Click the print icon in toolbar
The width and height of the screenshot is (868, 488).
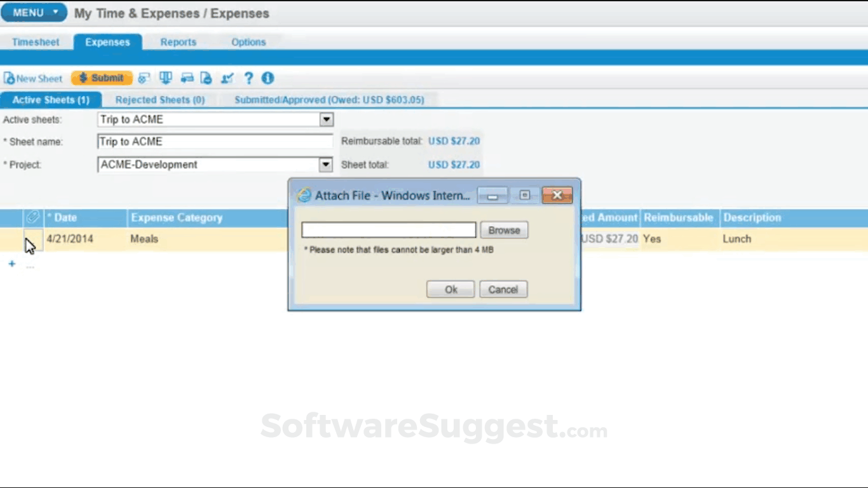tap(187, 78)
